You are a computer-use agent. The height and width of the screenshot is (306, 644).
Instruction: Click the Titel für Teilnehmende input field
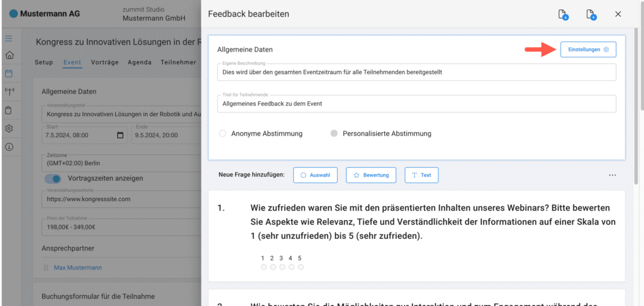(415, 103)
